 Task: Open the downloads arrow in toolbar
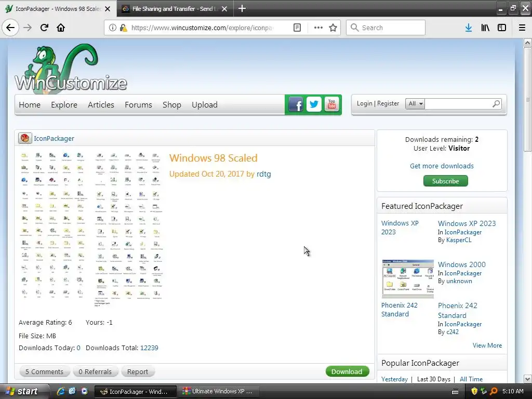pos(469,28)
